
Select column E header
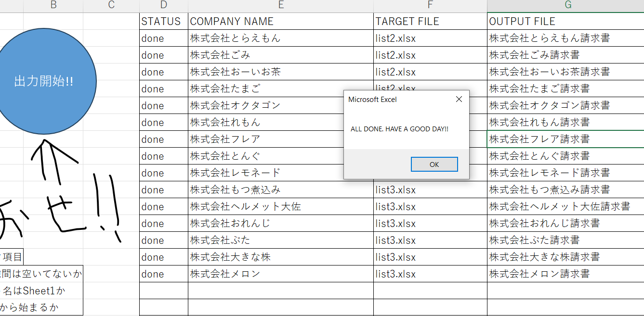280,5
